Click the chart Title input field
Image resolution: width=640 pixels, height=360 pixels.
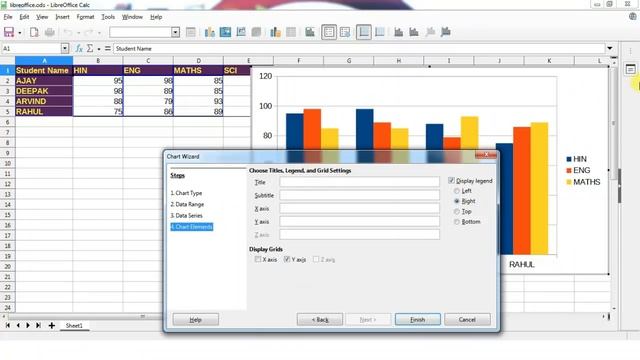[x=360, y=182]
